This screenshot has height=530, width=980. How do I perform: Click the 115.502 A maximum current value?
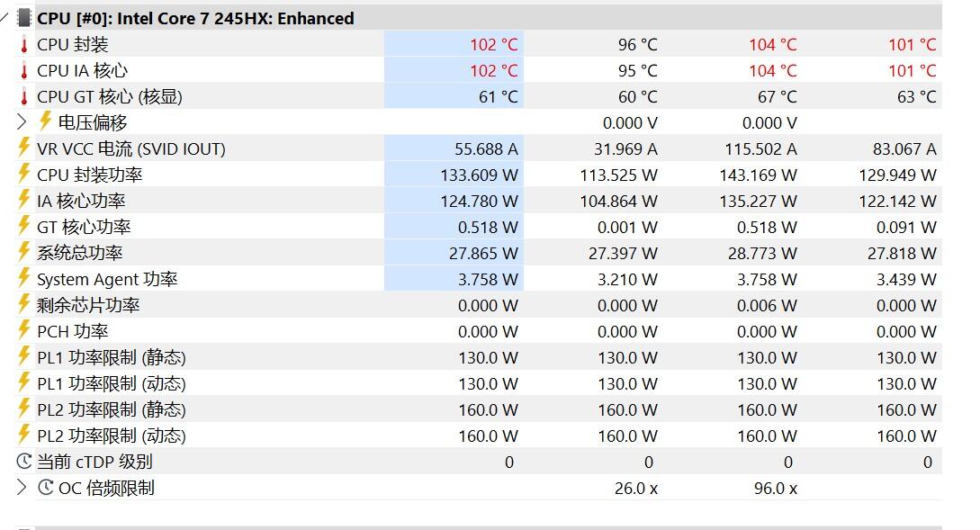tap(760, 149)
